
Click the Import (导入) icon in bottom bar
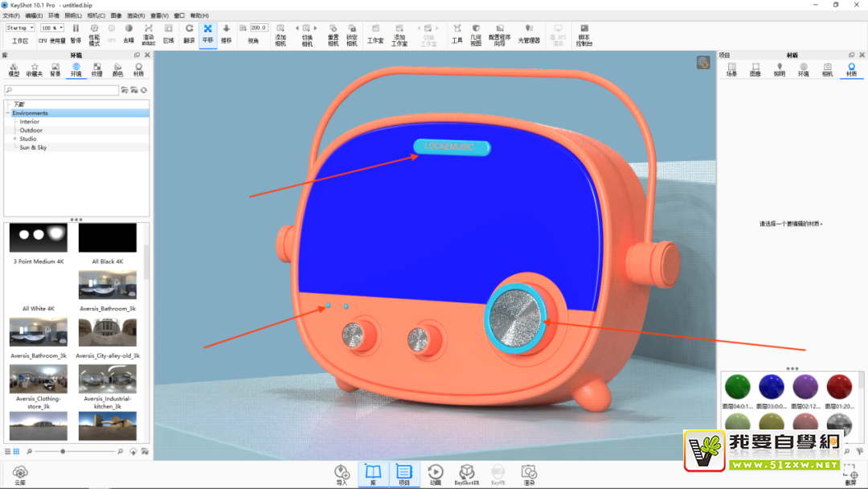tap(342, 474)
